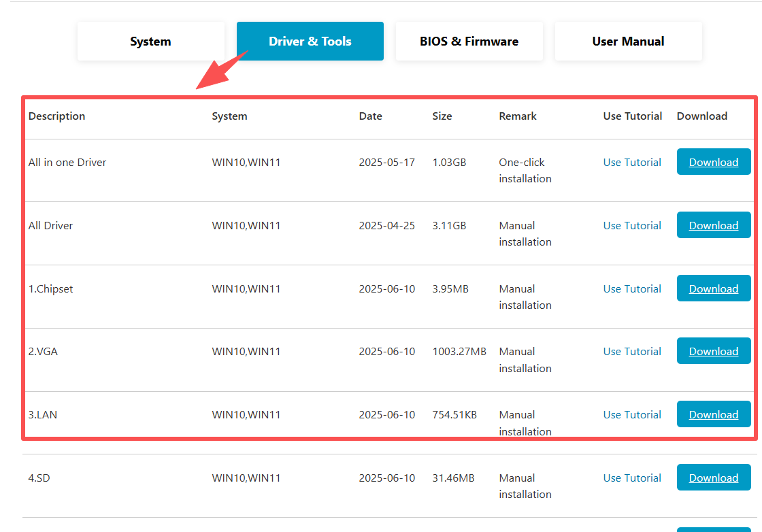Download the 2.VGA driver
Image resolution: width=762 pixels, height=532 pixels.
point(713,351)
